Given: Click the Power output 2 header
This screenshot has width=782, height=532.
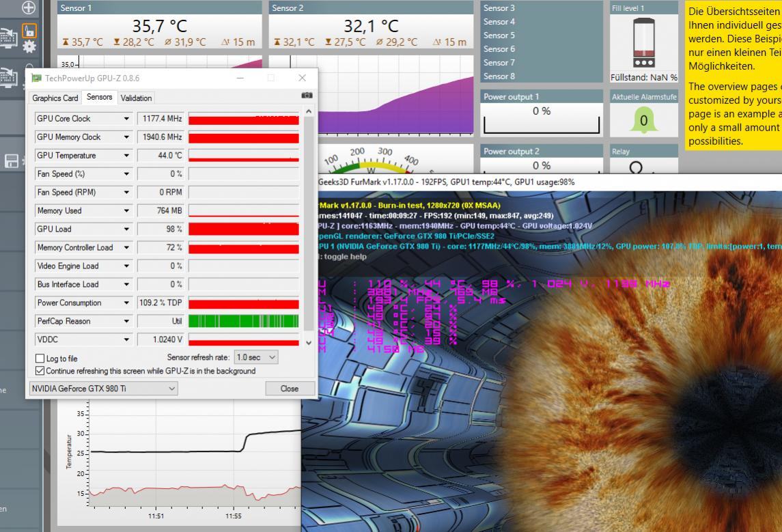Looking at the screenshot, I should pos(542,151).
